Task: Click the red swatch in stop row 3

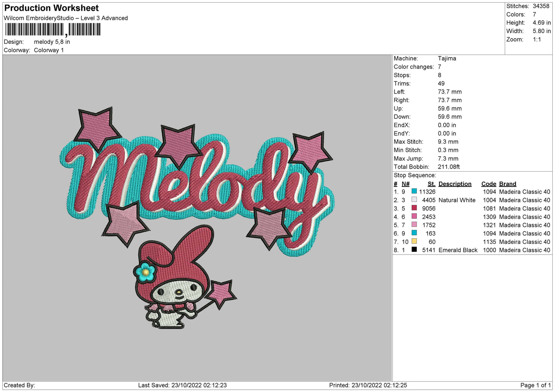Action: [414, 208]
